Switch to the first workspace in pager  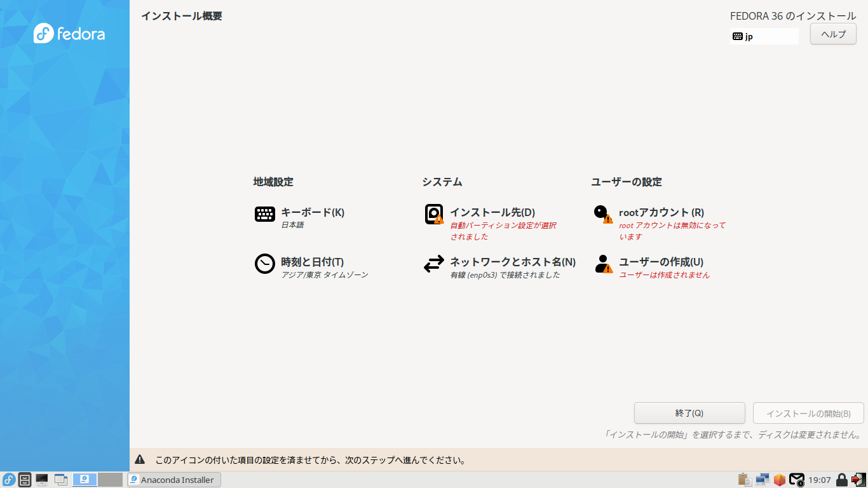85,480
